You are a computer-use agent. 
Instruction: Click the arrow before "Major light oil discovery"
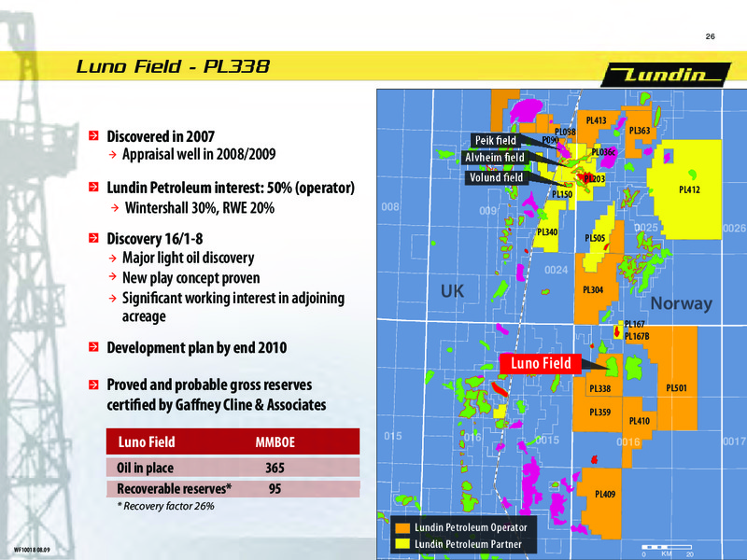click(113, 259)
